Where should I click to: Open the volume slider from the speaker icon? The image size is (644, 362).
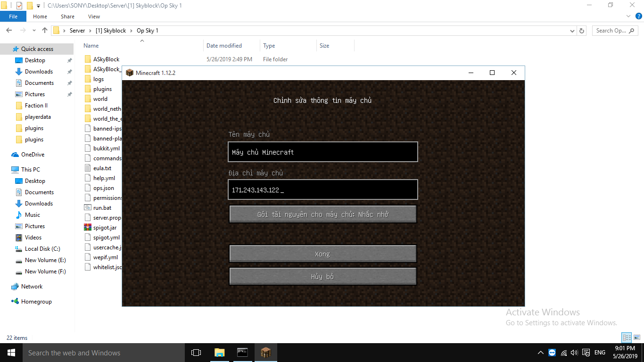coord(574,352)
